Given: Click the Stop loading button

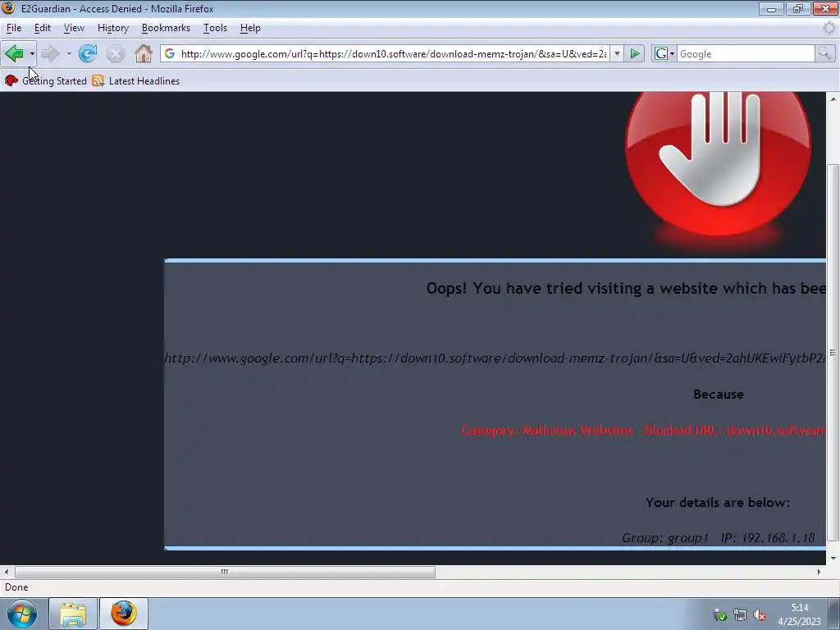Looking at the screenshot, I should 115,53.
